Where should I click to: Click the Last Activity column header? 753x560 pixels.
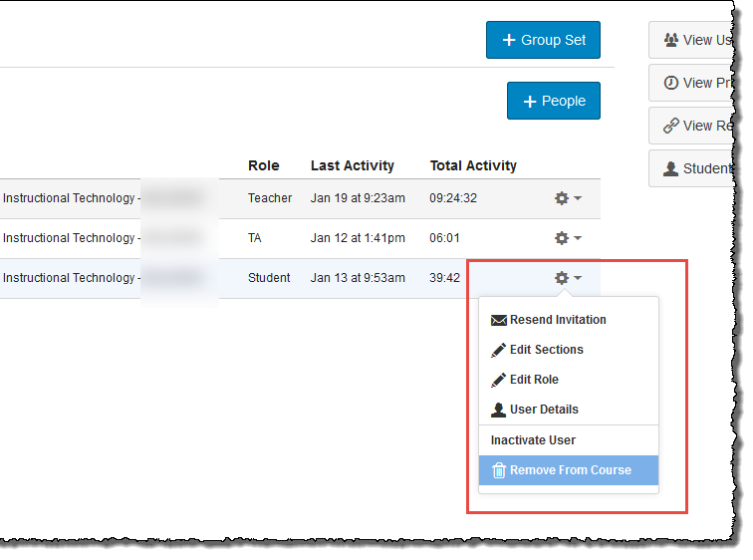pos(352,165)
